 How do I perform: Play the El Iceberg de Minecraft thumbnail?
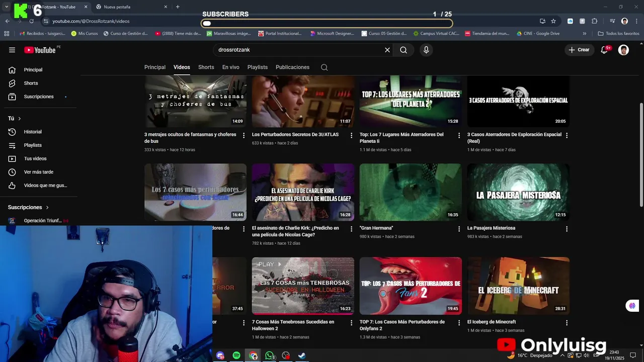[518, 286]
